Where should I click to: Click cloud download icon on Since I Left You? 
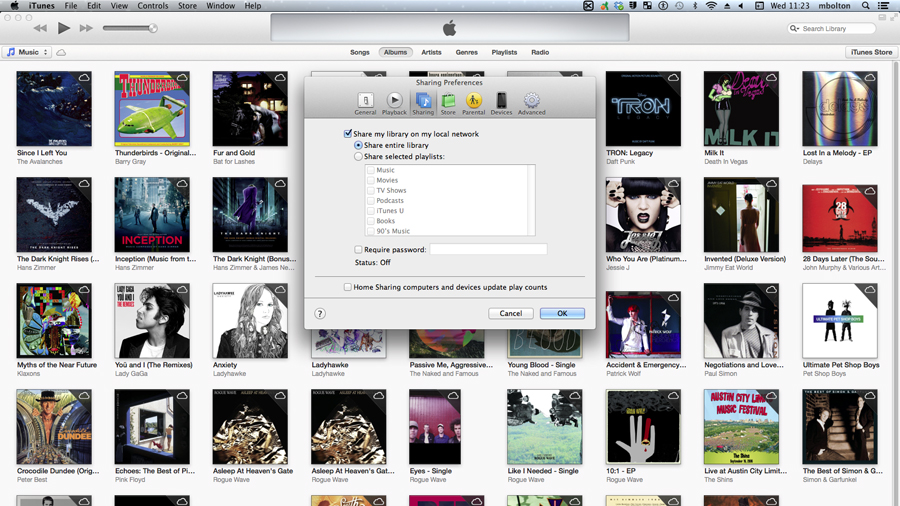tap(84, 77)
